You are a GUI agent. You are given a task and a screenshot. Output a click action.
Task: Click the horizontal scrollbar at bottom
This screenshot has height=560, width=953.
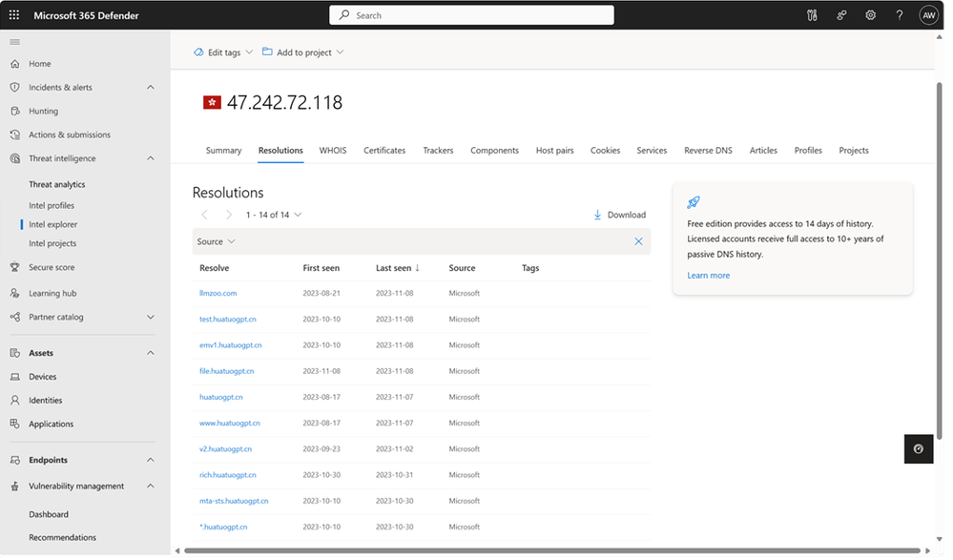pos(552,551)
